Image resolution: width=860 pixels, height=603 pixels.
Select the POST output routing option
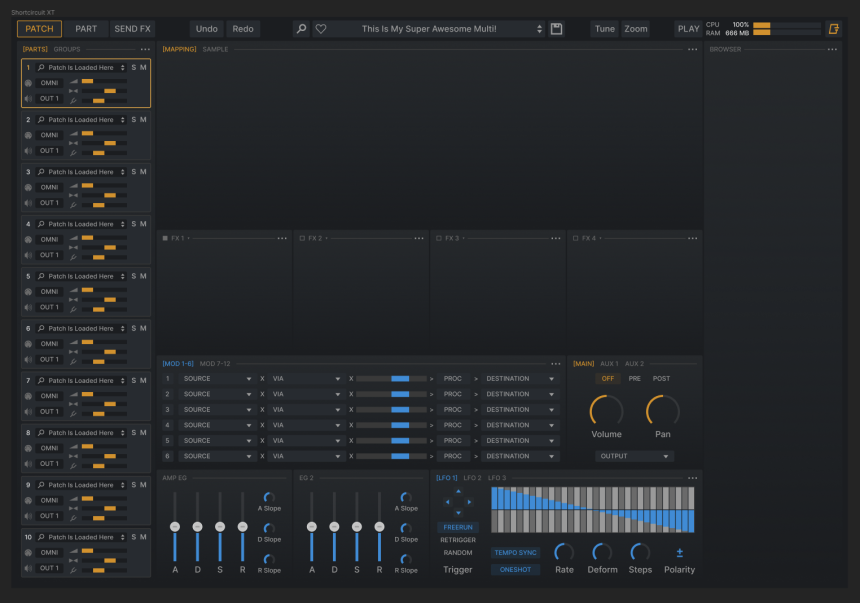tap(661, 379)
